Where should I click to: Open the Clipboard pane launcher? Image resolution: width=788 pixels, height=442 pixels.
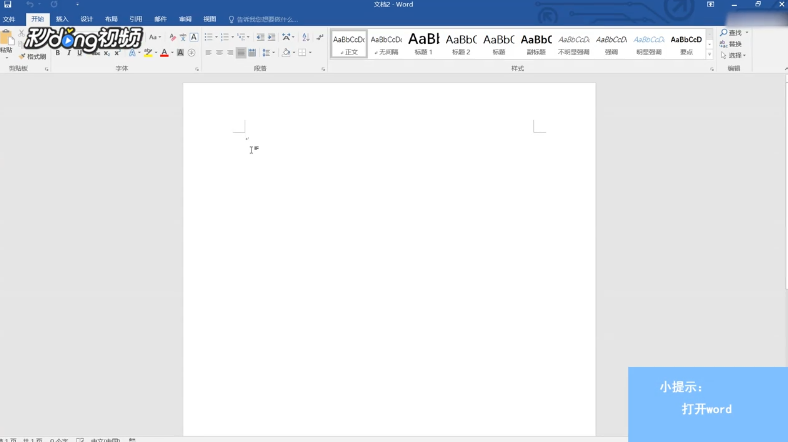click(x=47, y=69)
